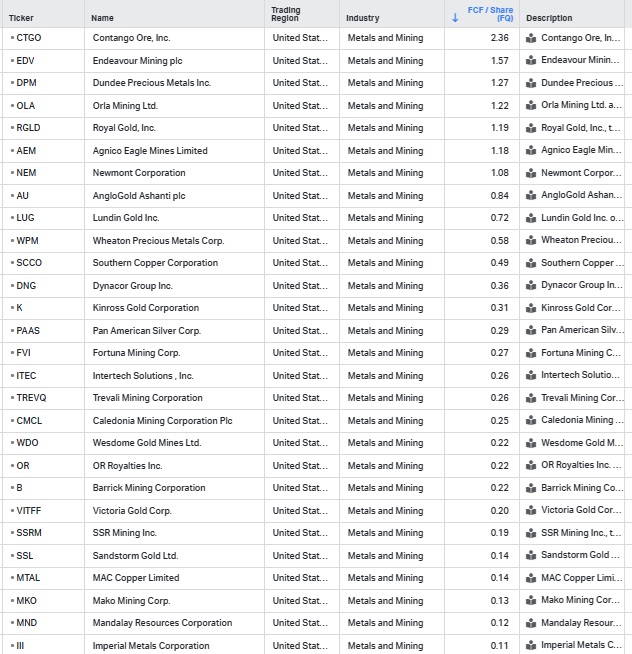Click the descending sort arrow icon

pyautogui.click(x=455, y=18)
